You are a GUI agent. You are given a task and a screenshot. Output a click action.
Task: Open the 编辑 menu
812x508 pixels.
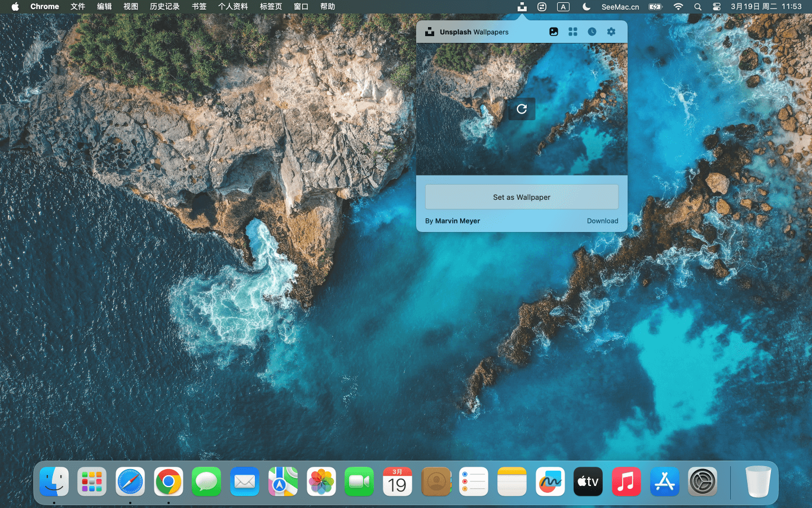(x=104, y=7)
